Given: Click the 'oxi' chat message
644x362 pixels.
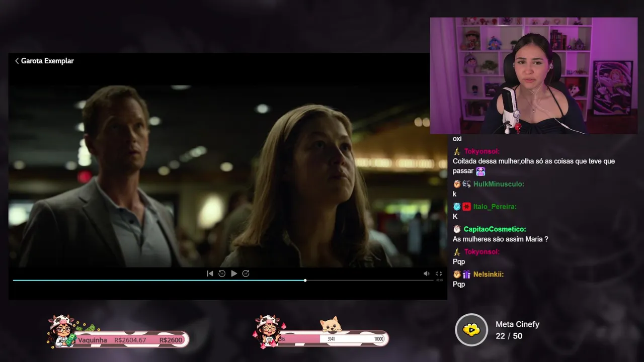Looking at the screenshot, I should (x=457, y=139).
